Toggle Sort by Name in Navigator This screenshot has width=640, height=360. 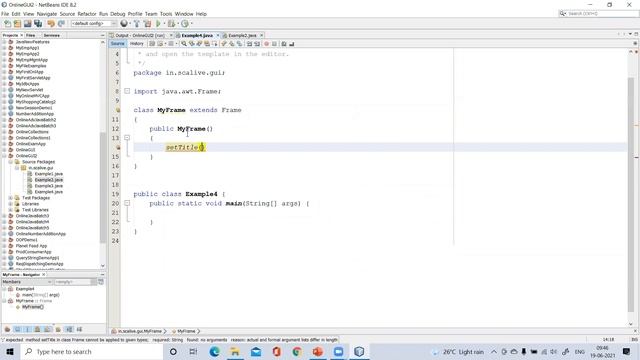69,329
